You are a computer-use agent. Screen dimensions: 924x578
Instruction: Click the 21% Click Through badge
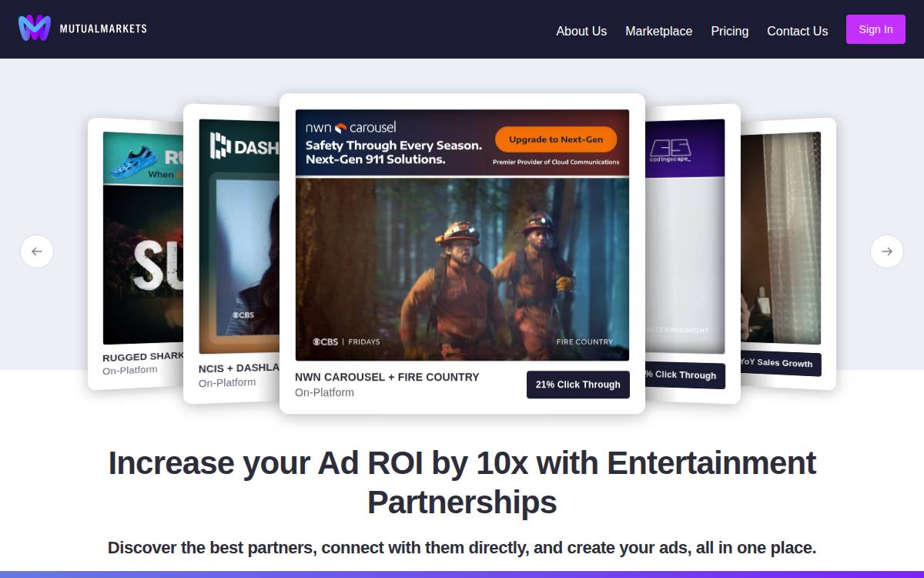coord(577,385)
